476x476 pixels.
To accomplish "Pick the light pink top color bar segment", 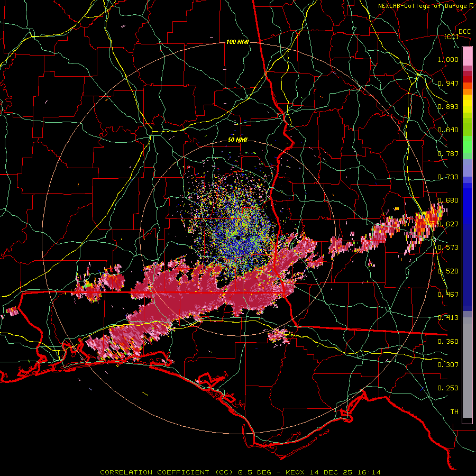I will pyautogui.click(x=467, y=57).
